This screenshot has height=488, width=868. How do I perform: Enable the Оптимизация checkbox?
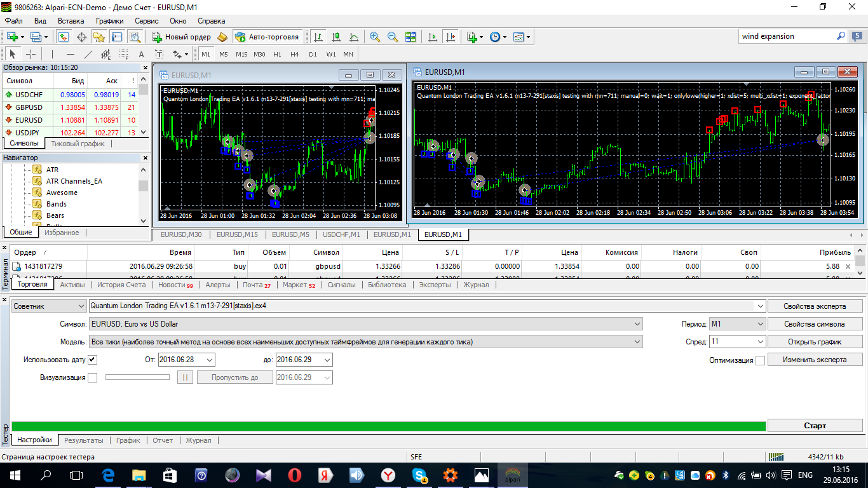(760, 360)
